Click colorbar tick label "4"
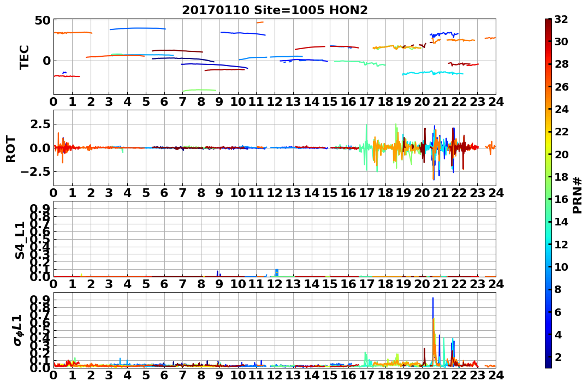The height and width of the screenshot is (387, 588). (x=559, y=334)
